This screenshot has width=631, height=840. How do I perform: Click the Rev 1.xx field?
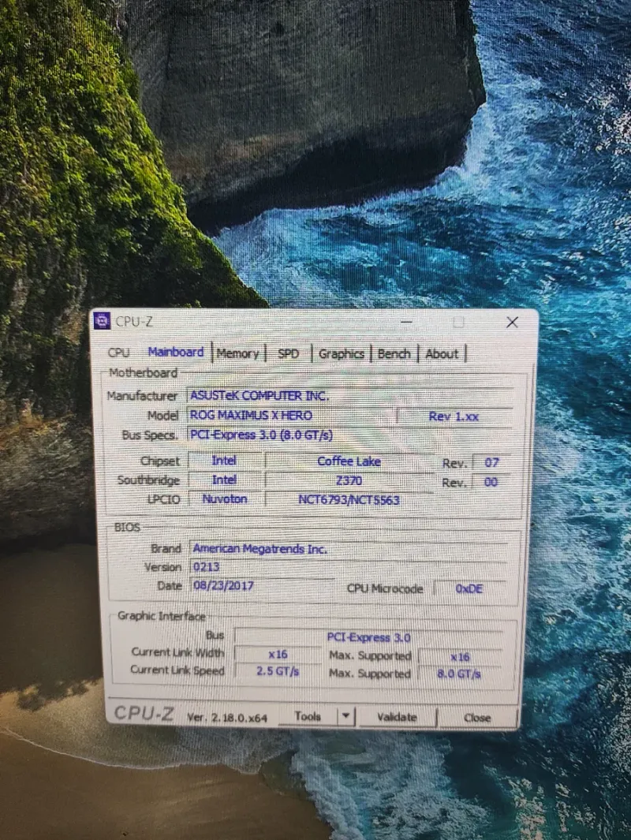coord(454,416)
